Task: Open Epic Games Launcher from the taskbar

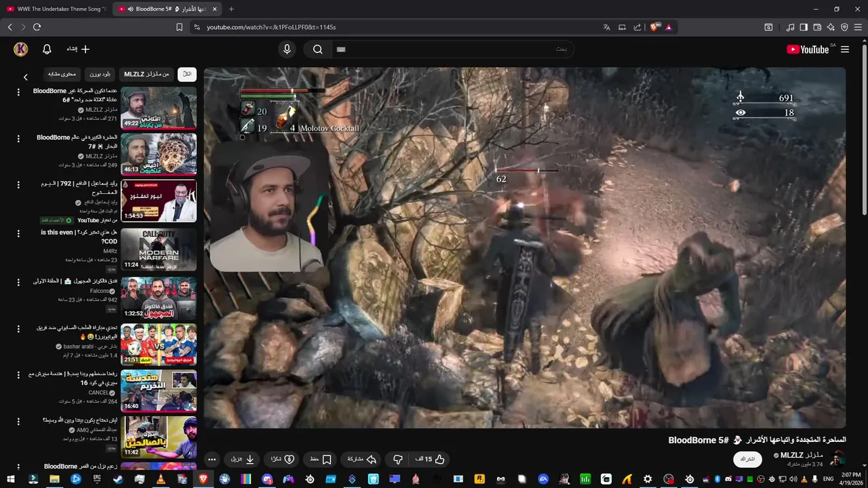Action: coord(97,479)
